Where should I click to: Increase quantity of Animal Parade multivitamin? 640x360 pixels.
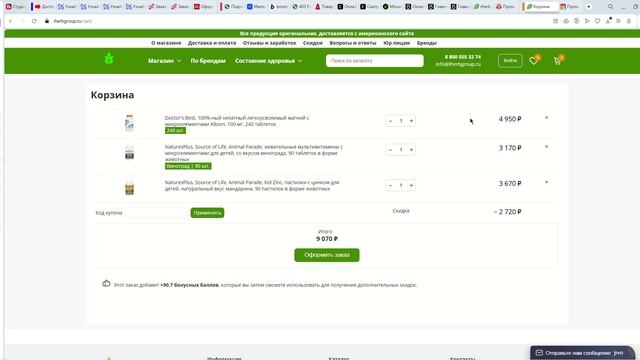411,150
